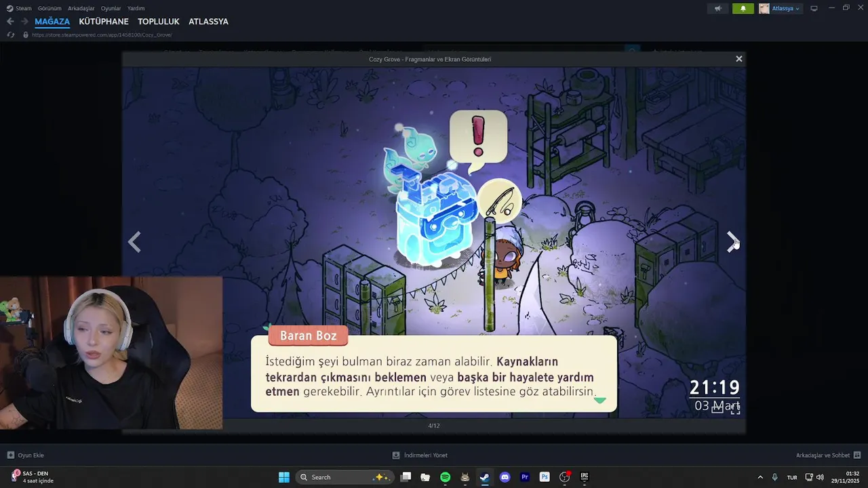Click the padlock icon beside the URL

click(26, 35)
